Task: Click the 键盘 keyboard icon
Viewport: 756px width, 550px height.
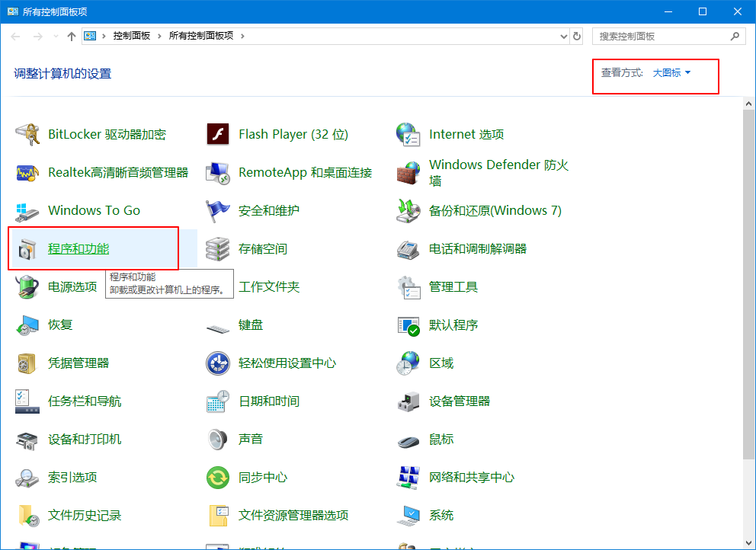Action: (x=218, y=328)
